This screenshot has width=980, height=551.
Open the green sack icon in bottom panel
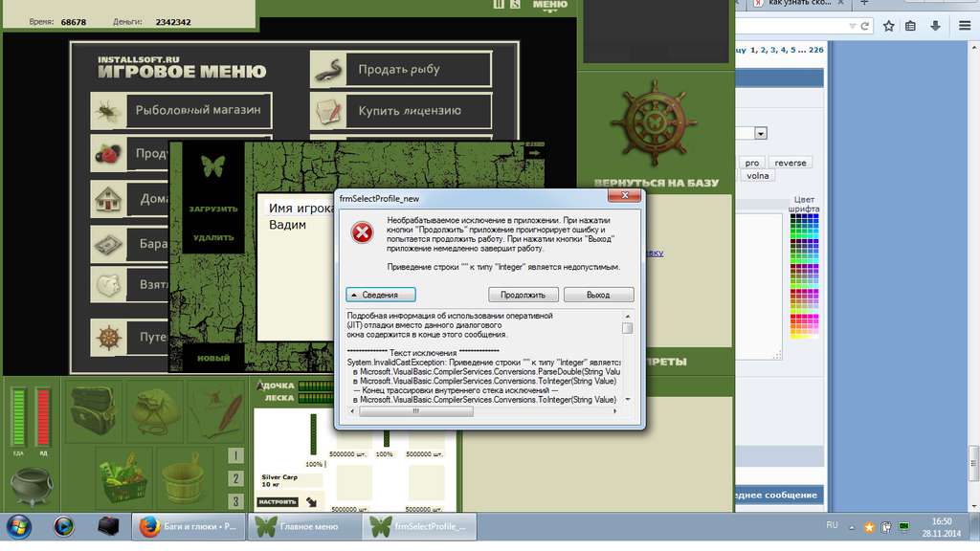click(x=153, y=409)
